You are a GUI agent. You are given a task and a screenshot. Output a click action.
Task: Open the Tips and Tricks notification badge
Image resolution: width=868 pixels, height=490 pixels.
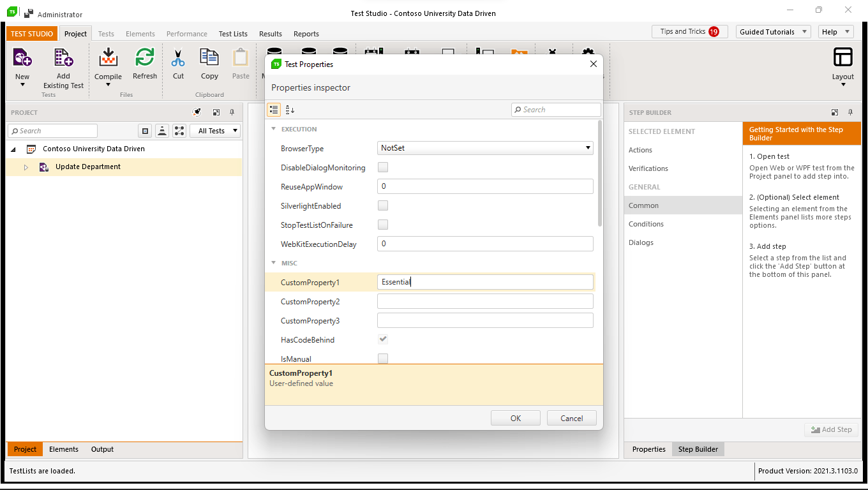pos(714,31)
